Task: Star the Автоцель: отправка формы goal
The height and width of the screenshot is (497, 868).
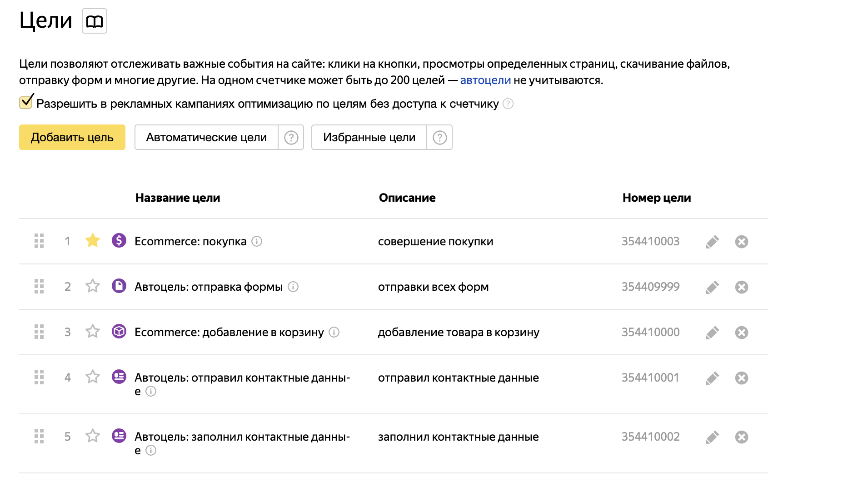Action: [x=93, y=286]
